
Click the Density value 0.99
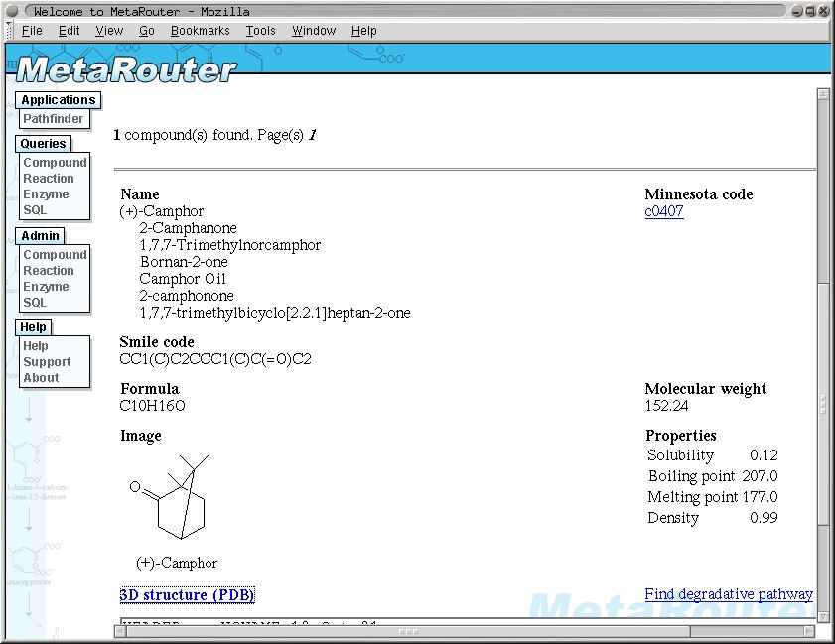click(764, 518)
